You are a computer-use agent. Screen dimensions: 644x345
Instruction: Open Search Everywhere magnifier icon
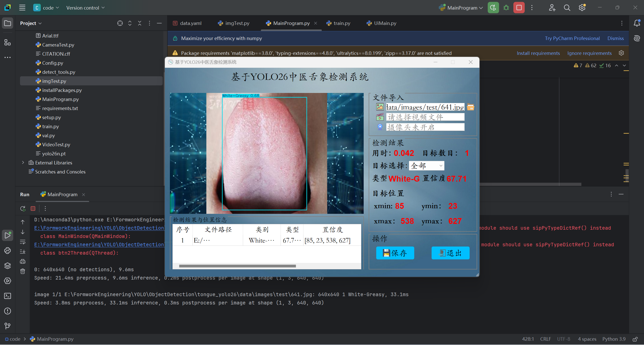567,8
